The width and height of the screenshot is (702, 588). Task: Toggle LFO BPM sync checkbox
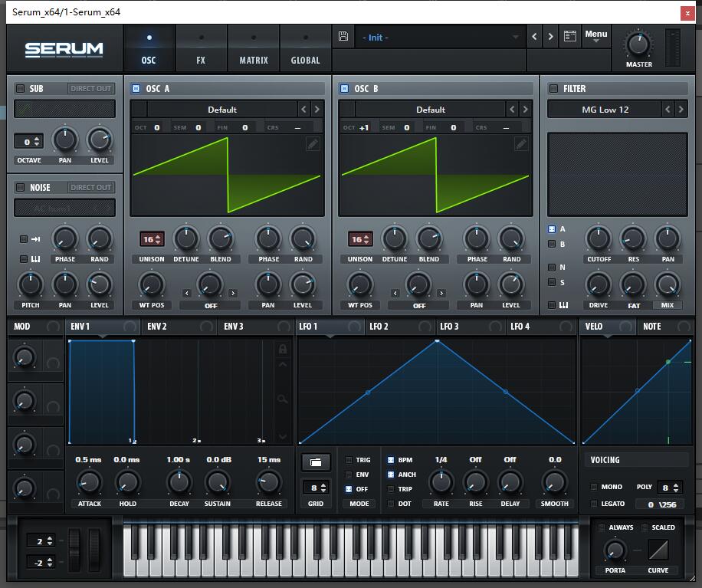coord(390,460)
